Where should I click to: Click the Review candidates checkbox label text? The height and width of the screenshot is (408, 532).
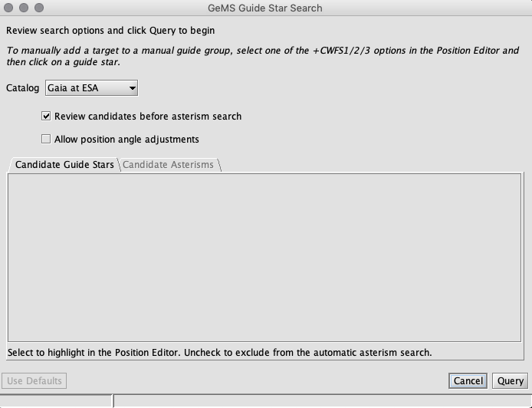pos(148,117)
